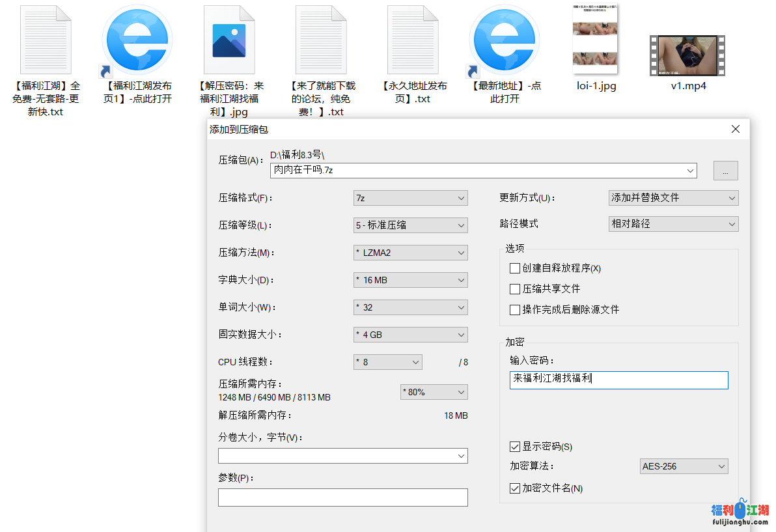The width and height of the screenshot is (776, 532).
Task: Focus the 参数 parameters input field
Action: 342,497
